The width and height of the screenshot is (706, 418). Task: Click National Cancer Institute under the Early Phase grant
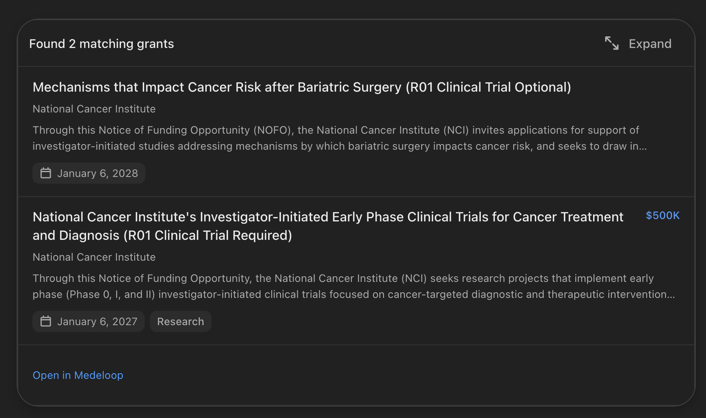tap(94, 257)
